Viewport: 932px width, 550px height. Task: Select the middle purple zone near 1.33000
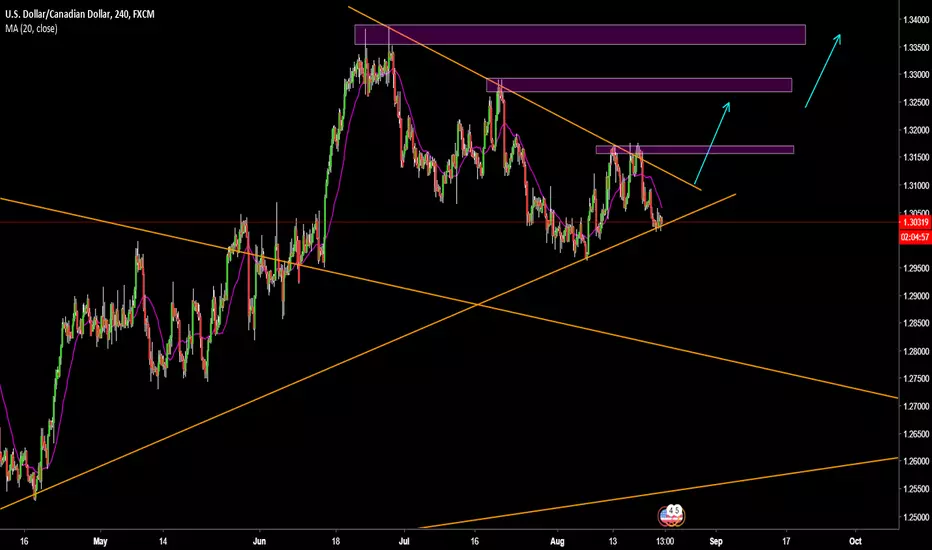tap(639, 85)
